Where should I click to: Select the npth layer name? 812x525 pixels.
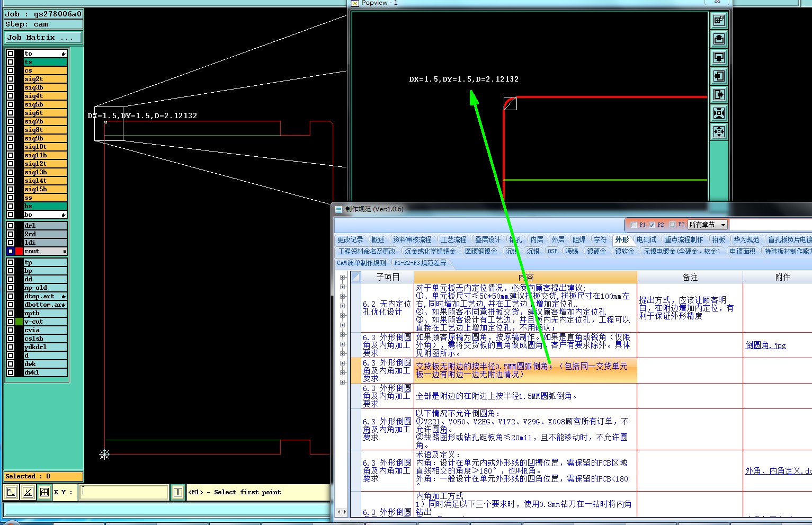click(x=45, y=313)
